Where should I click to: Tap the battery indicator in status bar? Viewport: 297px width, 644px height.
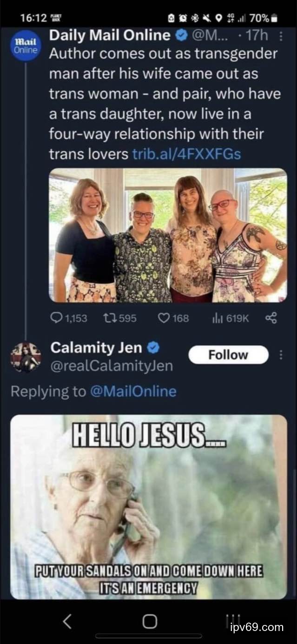click(274, 19)
